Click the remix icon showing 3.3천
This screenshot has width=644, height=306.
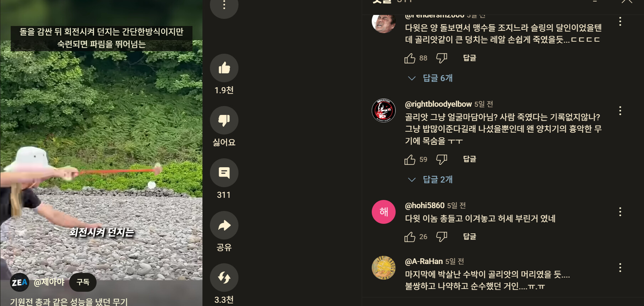pos(224,278)
